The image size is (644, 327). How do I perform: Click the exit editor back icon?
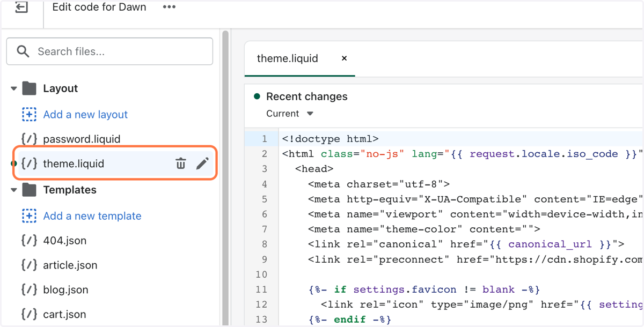pos(21,8)
